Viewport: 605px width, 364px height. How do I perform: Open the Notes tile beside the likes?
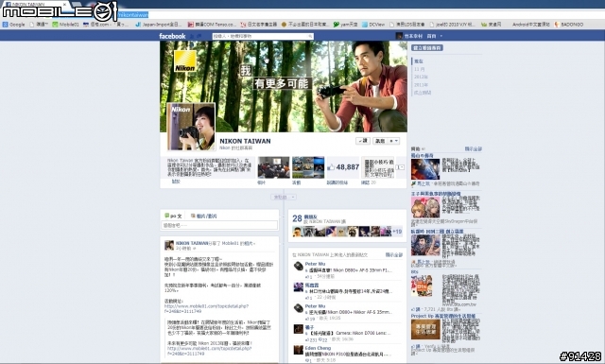tap(378, 167)
